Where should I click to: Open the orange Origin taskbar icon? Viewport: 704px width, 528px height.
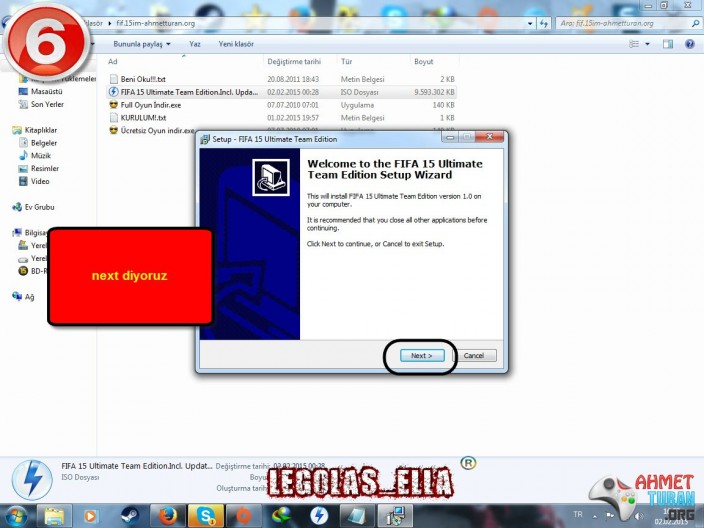(243, 516)
